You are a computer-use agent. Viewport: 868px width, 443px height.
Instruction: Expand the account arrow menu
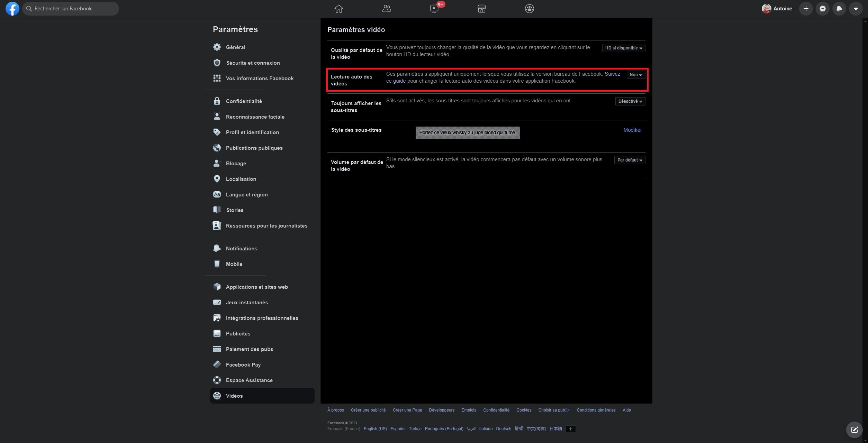[x=856, y=9]
